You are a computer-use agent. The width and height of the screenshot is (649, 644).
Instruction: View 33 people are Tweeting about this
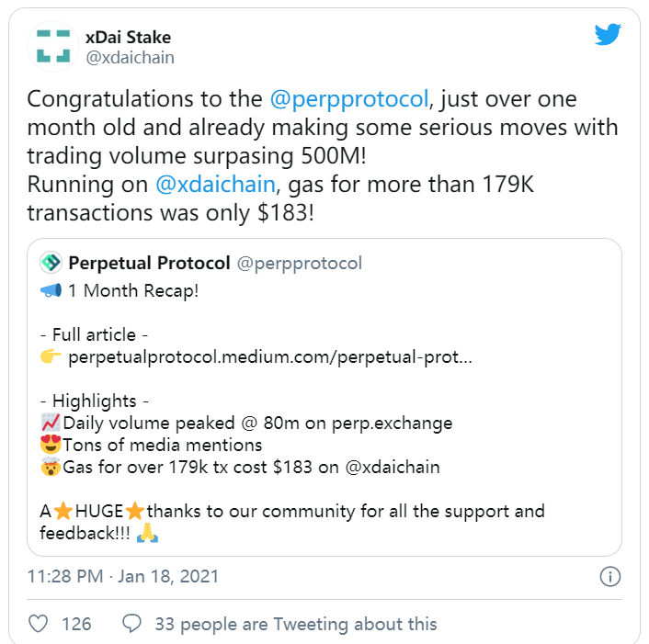coord(296,624)
